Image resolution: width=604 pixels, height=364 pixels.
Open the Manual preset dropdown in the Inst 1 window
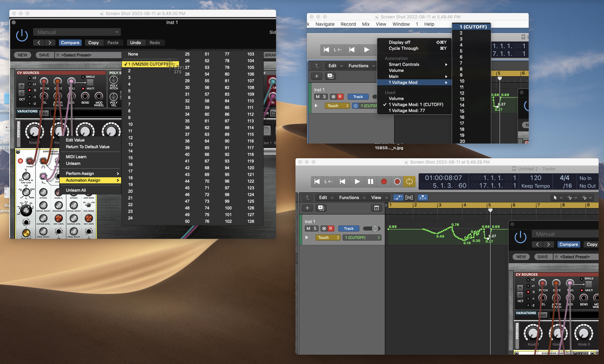click(77, 32)
